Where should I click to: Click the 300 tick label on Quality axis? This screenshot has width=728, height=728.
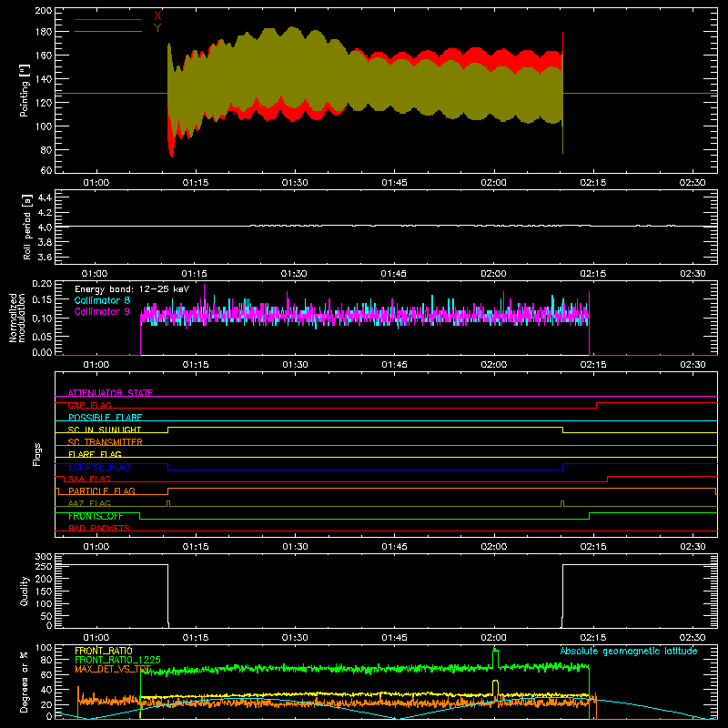tap(44, 557)
